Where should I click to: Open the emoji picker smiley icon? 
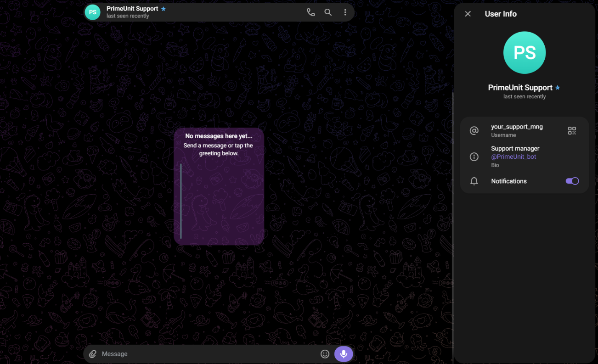pos(325,354)
